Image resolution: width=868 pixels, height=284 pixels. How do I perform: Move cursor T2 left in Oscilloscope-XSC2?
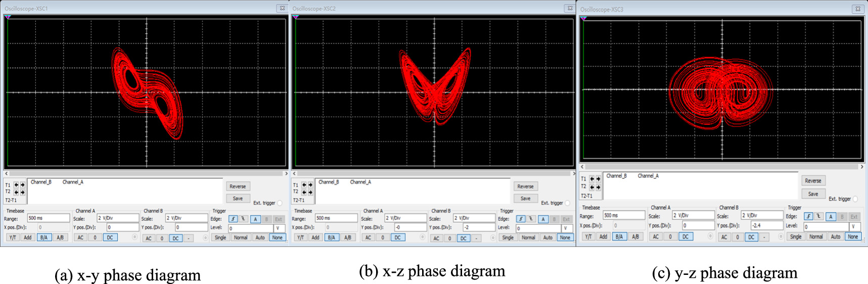pos(304,192)
